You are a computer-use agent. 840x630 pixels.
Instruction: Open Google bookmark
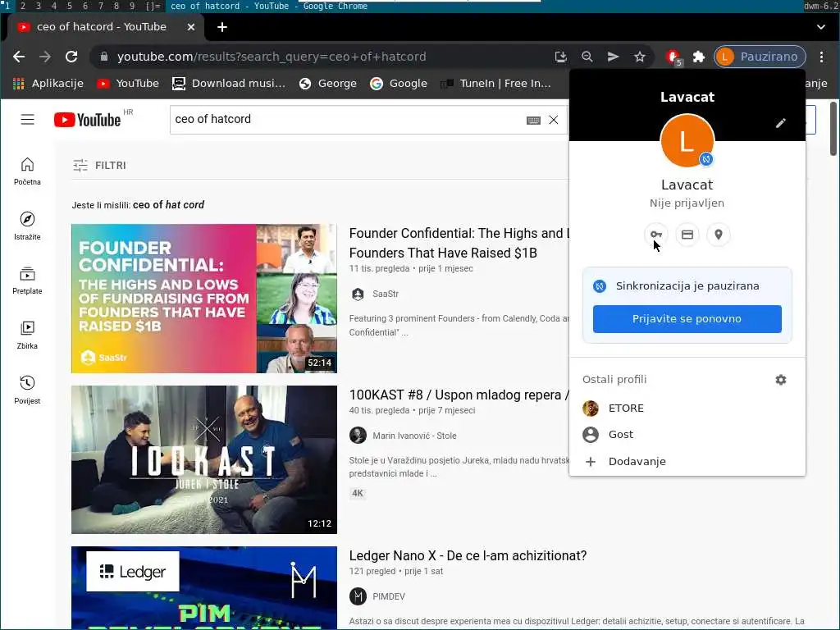[x=399, y=84]
